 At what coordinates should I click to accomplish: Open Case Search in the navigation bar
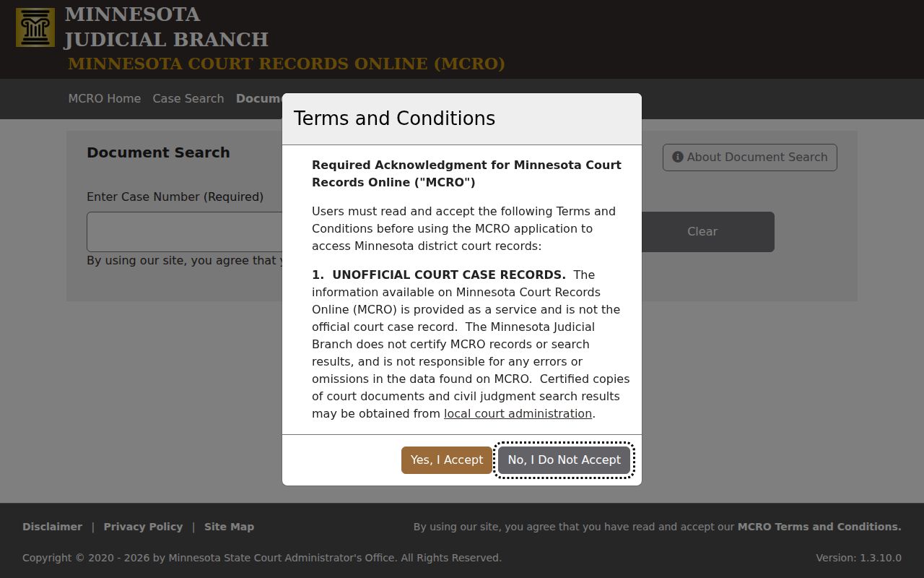(x=188, y=98)
